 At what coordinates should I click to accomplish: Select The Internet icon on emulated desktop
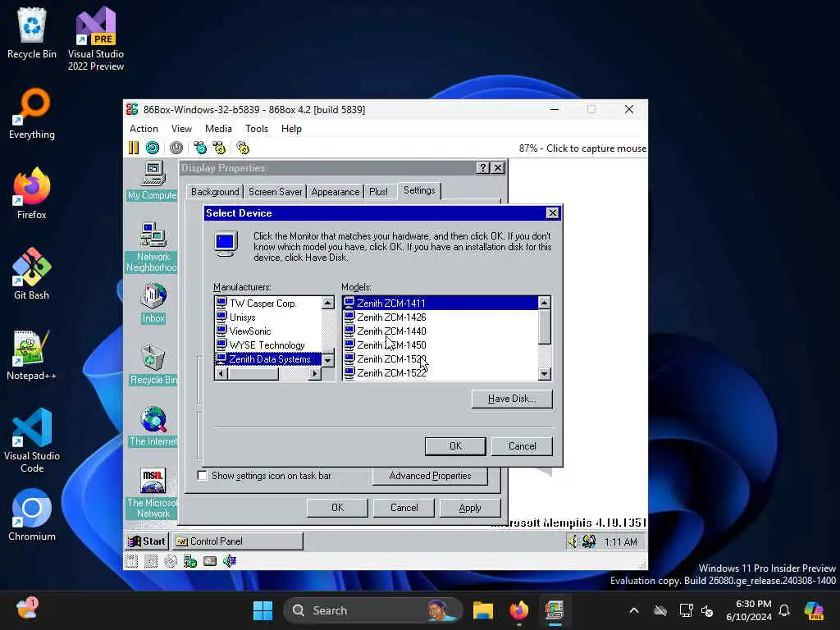click(x=153, y=427)
